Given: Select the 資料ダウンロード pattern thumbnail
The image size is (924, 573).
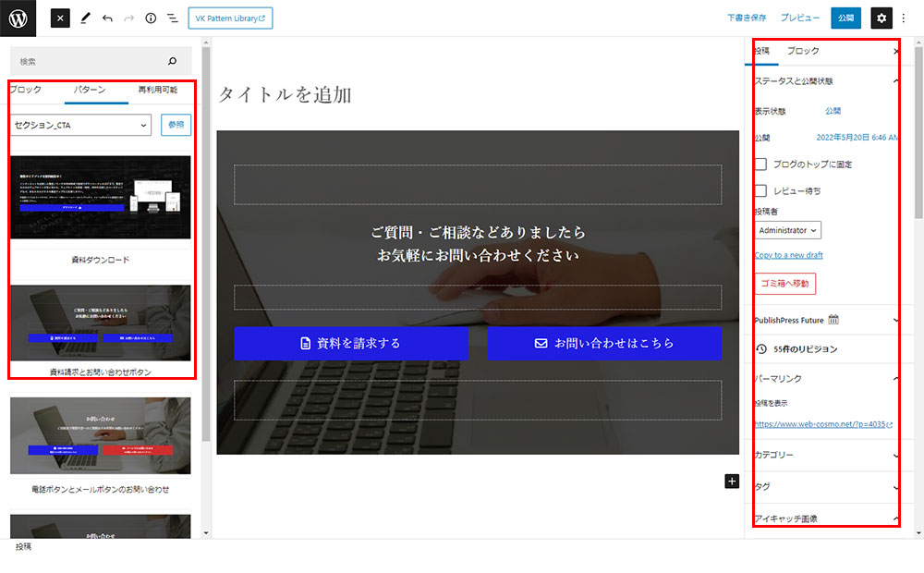Looking at the screenshot, I should pyautogui.click(x=100, y=198).
